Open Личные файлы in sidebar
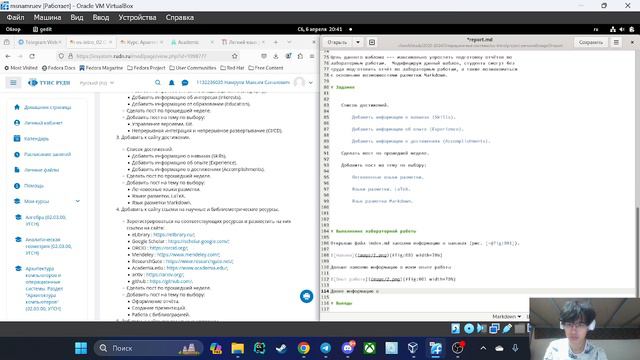The image size is (640, 360). (36, 170)
